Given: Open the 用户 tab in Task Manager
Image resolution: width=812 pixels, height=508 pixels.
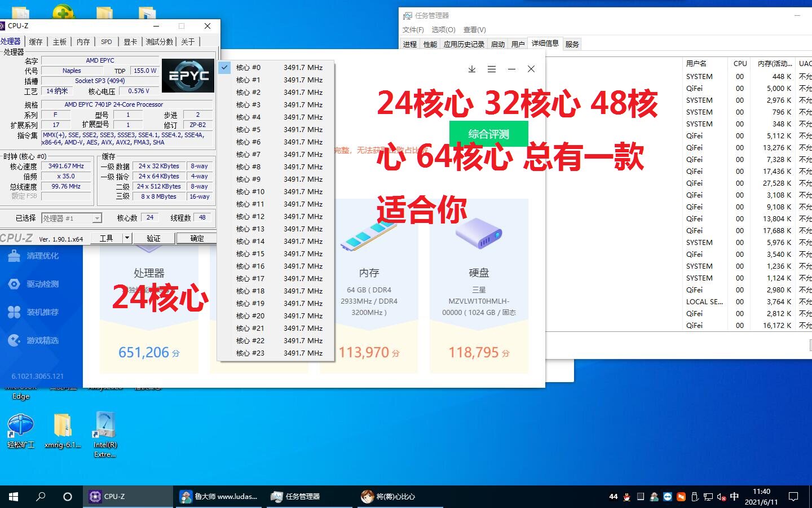Looking at the screenshot, I should tap(518, 44).
